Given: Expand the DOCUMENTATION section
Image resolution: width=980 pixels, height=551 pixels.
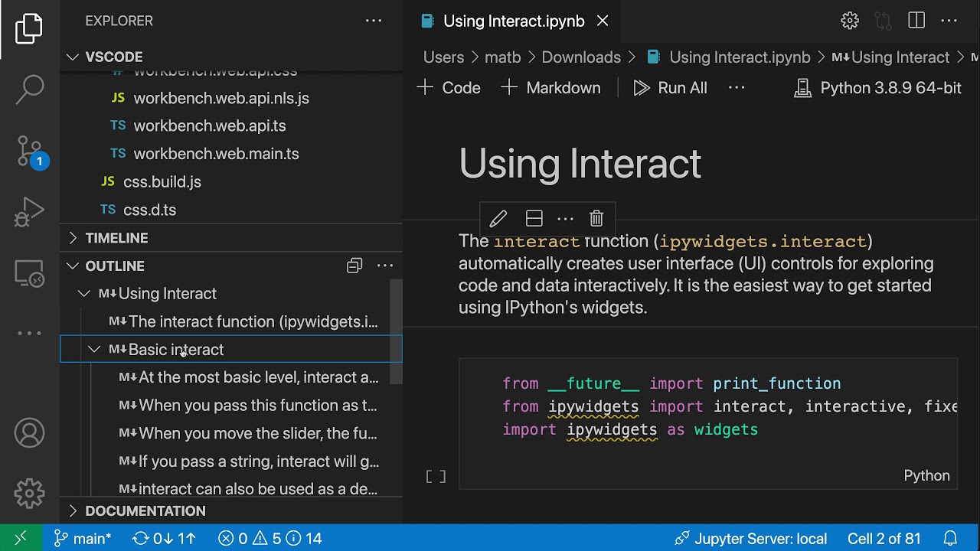Looking at the screenshot, I should [x=230, y=510].
